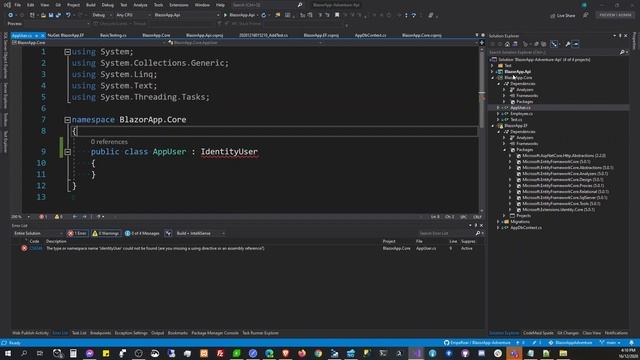Open the Any CPU platform dropdown
The image size is (640, 360).
(x=132, y=15)
